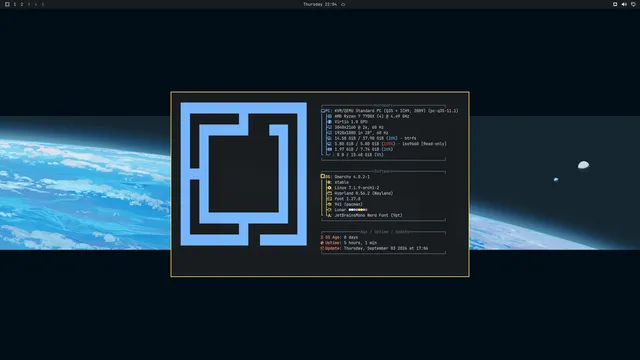Screen dimensions: 640x360
Task: Click the OS icon in Software section
Action: coord(322,176)
